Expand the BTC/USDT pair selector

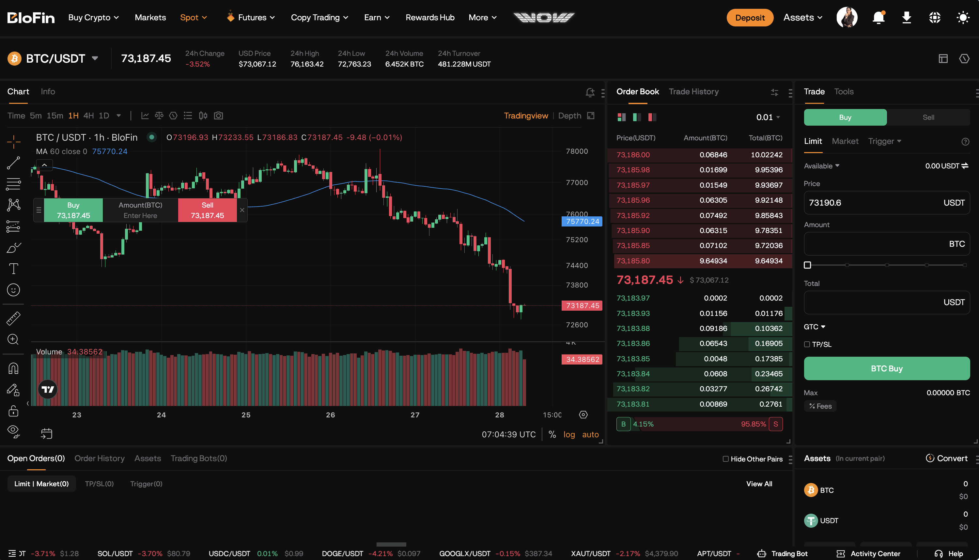(95, 58)
